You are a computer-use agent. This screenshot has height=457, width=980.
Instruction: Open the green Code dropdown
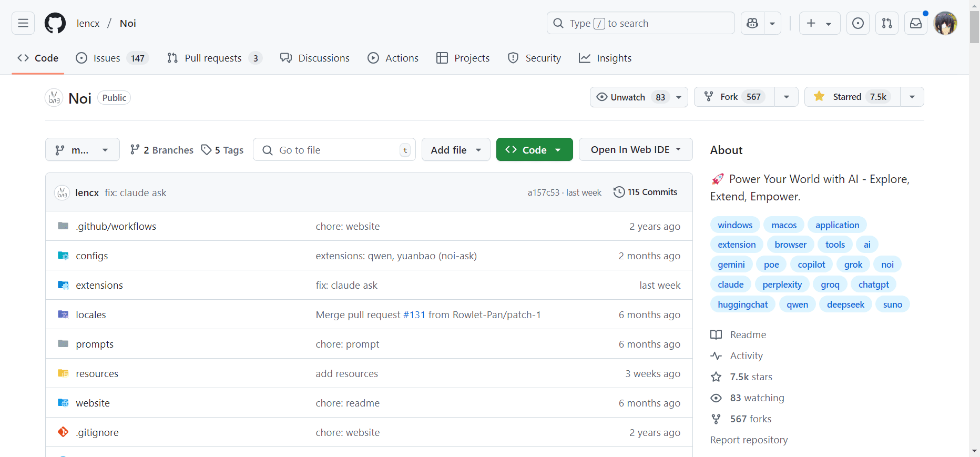pos(534,150)
